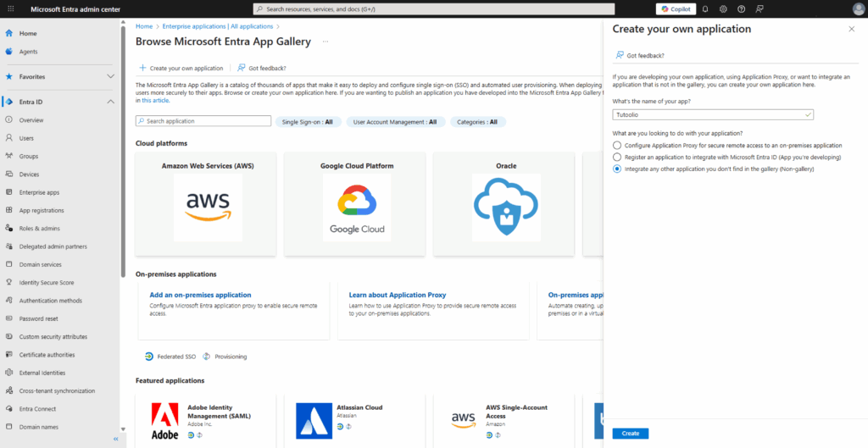The image size is (868, 448).
Task: Click the Amazon Web Services (AWS) tile
Action: (207, 203)
